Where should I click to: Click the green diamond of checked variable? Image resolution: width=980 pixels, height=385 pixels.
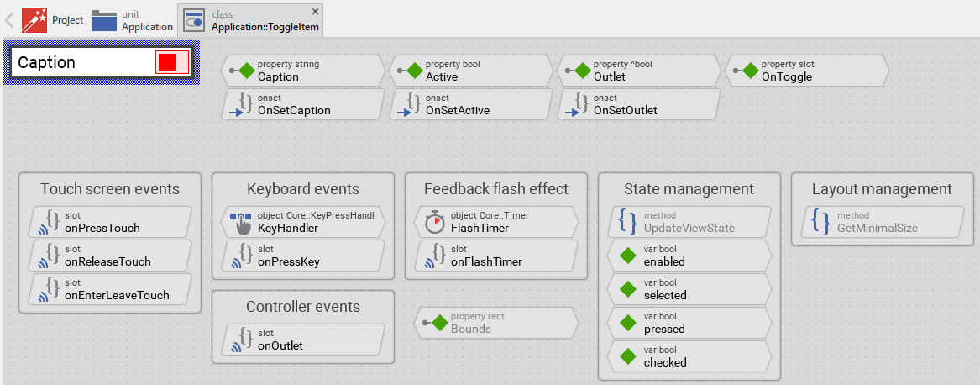click(627, 357)
